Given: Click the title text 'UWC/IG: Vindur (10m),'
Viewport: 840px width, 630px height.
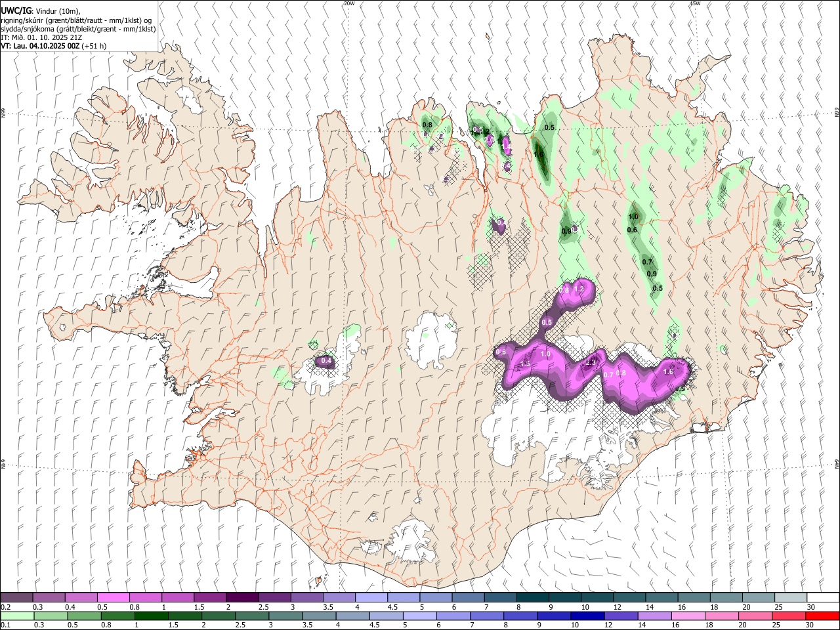Looking at the screenshot, I should tap(41, 11).
